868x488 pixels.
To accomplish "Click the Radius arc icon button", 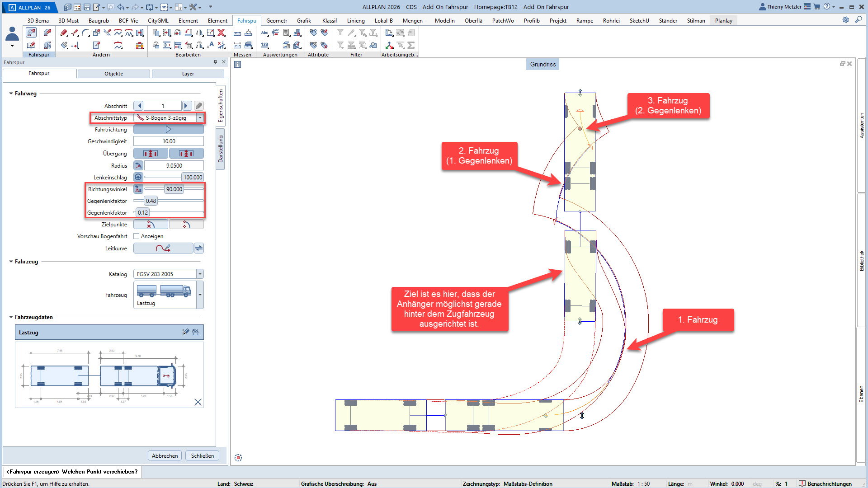I will (138, 165).
